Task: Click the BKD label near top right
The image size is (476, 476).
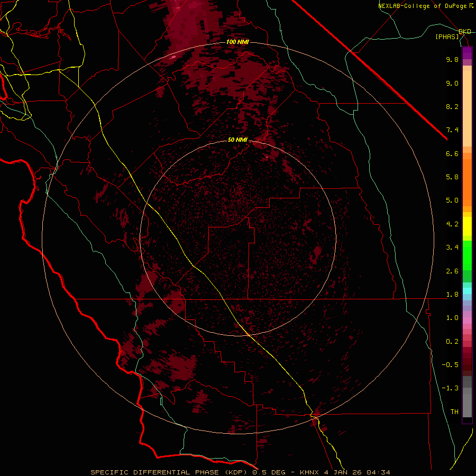Action: pos(465,32)
